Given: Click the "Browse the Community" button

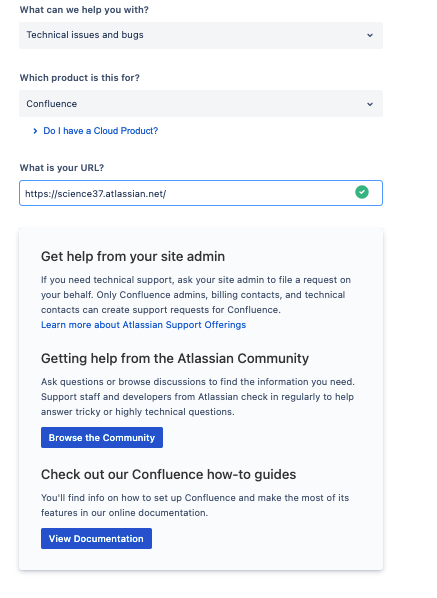Looking at the screenshot, I should pyautogui.click(x=102, y=437).
